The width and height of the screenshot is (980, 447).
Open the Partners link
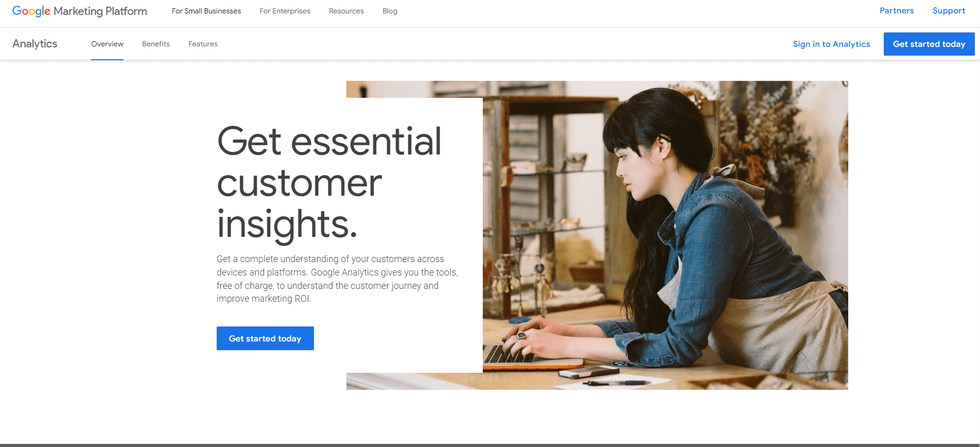coord(897,11)
